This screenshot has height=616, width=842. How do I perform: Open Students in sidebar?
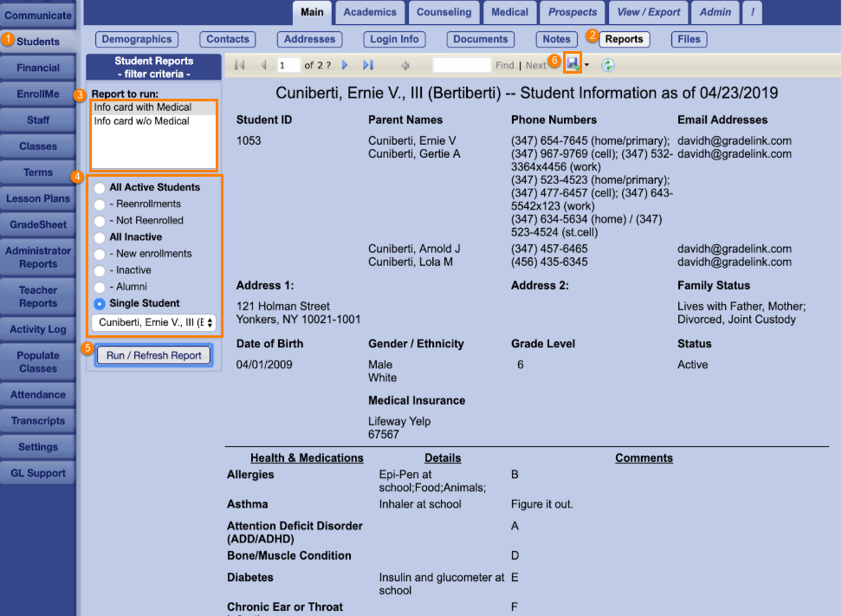(x=38, y=42)
